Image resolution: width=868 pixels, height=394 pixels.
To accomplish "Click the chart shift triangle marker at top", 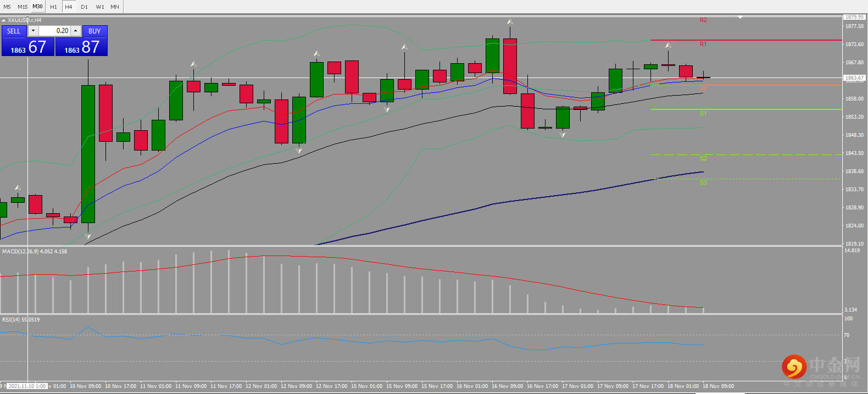I will pyautogui.click(x=740, y=17).
